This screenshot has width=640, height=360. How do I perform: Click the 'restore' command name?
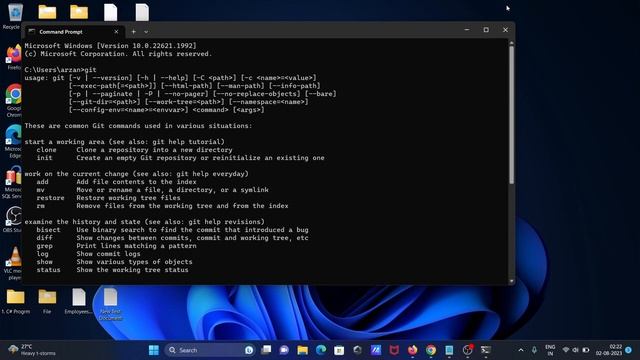(x=51, y=198)
